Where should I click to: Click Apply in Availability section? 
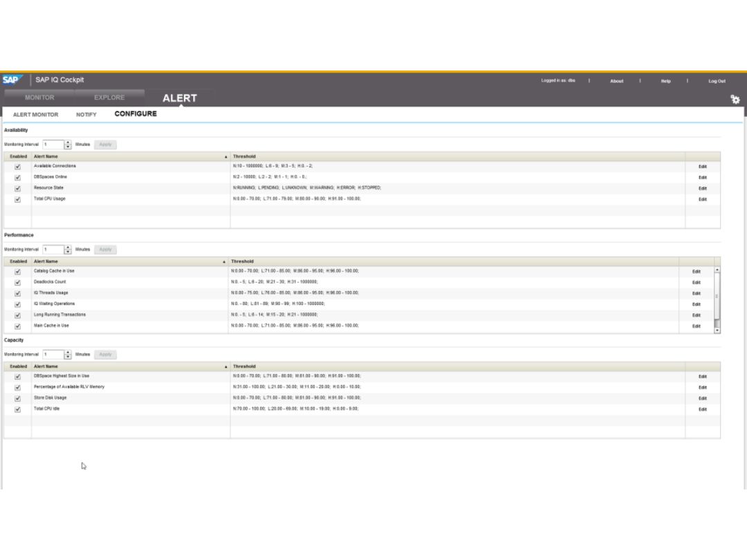click(105, 144)
